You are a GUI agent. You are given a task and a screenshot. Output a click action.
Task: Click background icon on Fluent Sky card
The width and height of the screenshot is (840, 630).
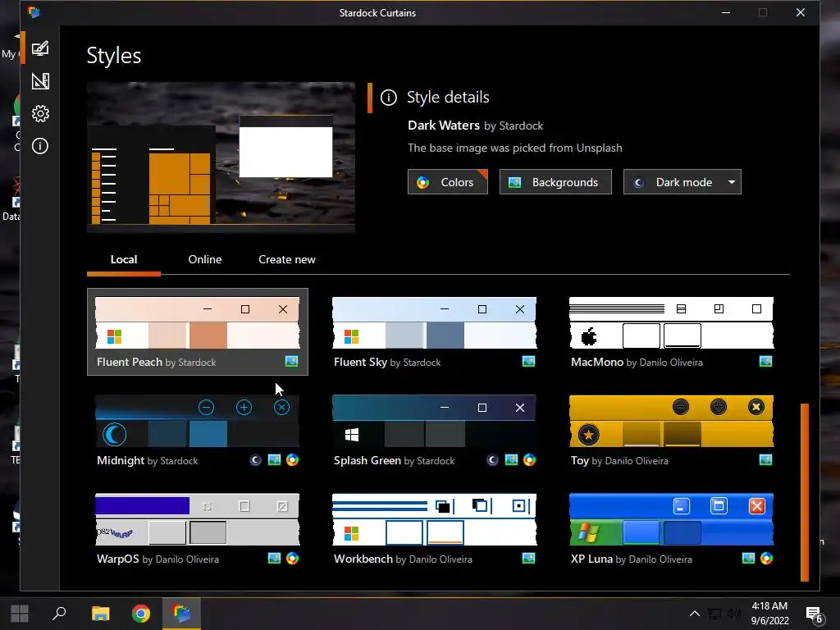[x=529, y=362]
